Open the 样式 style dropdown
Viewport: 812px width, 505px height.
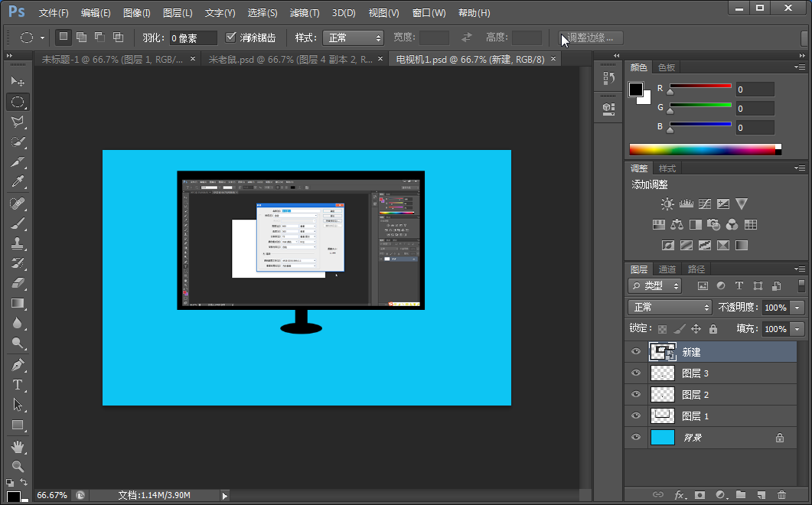[x=353, y=37]
